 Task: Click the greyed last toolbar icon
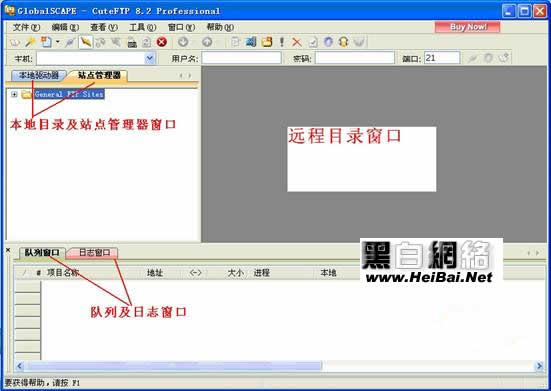click(x=359, y=42)
